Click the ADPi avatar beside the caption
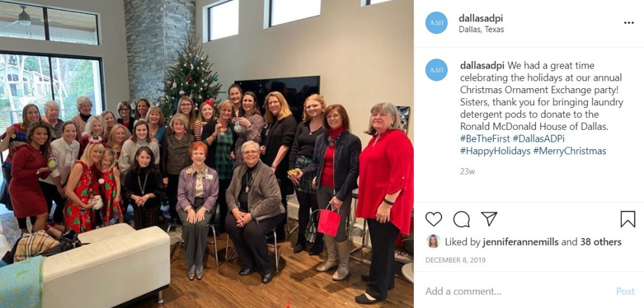The height and width of the screenshot is (308, 644). pos(436,70)
